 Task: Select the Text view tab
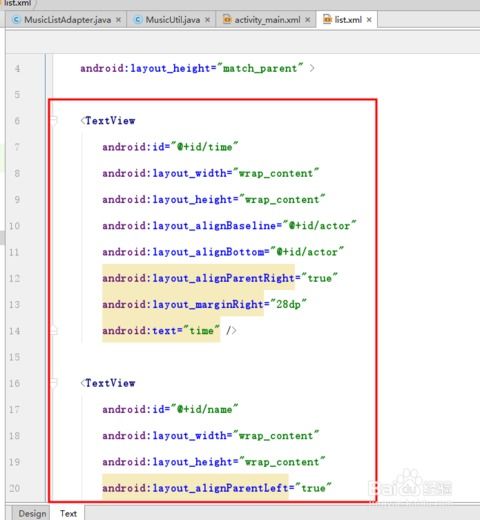pyautogui.click(x=68, y=513)
